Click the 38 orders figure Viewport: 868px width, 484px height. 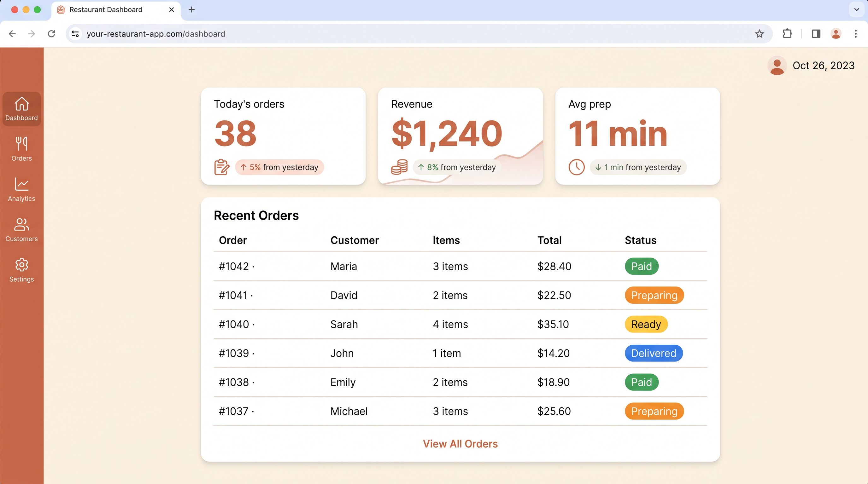[235, 134]
